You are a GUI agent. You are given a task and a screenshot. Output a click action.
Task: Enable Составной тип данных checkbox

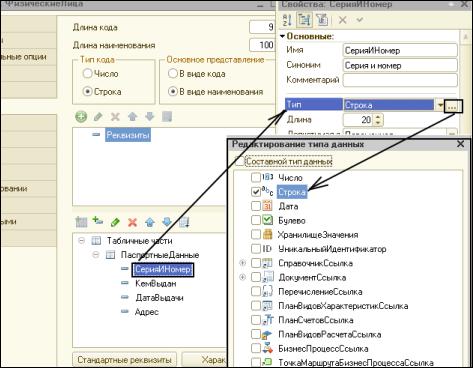240,161
